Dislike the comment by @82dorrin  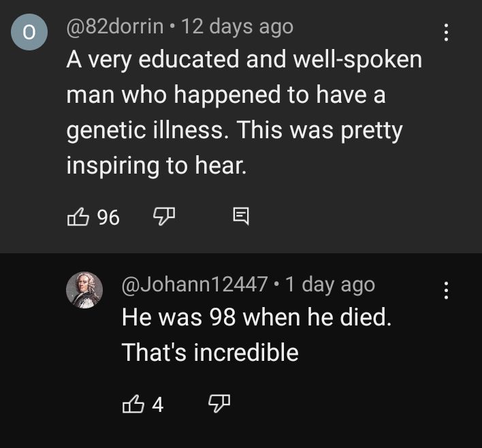(x=162, y=217)
